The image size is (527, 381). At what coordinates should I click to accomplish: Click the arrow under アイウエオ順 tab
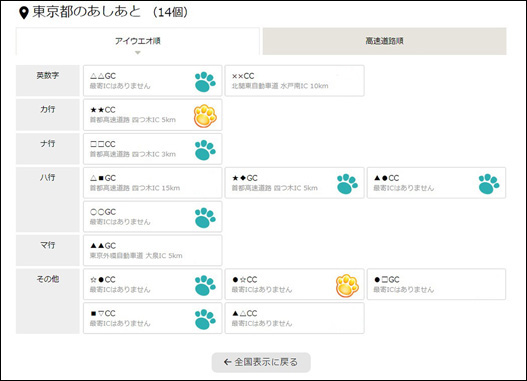pos(137,52)
